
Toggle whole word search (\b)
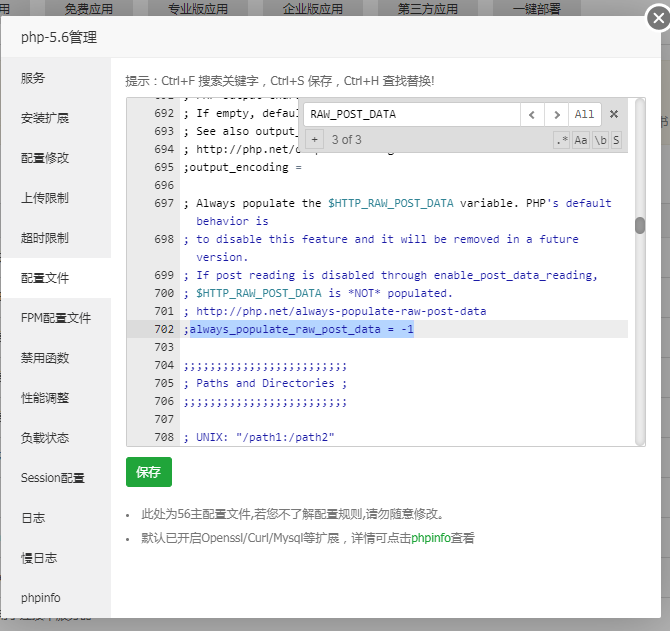600,140
